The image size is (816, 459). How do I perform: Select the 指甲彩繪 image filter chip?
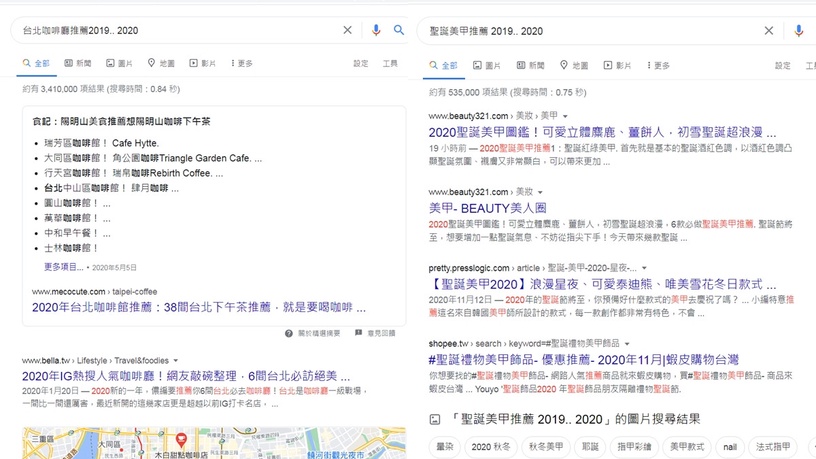[634, 447]
